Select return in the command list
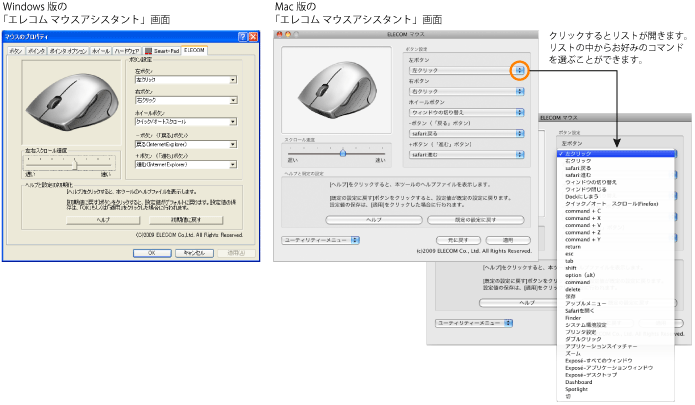 [x=616, y=247]
